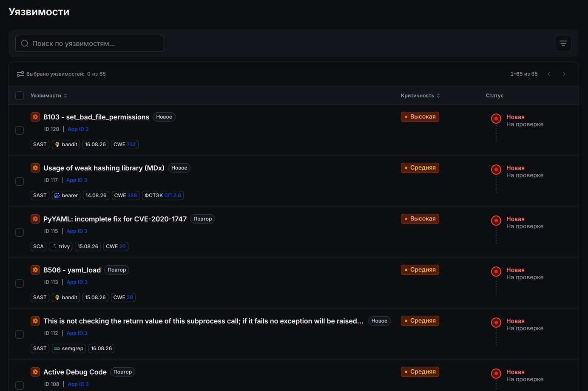Click the Новое badge next to B103
Screen dimensions: 588x391
point(164,117)
